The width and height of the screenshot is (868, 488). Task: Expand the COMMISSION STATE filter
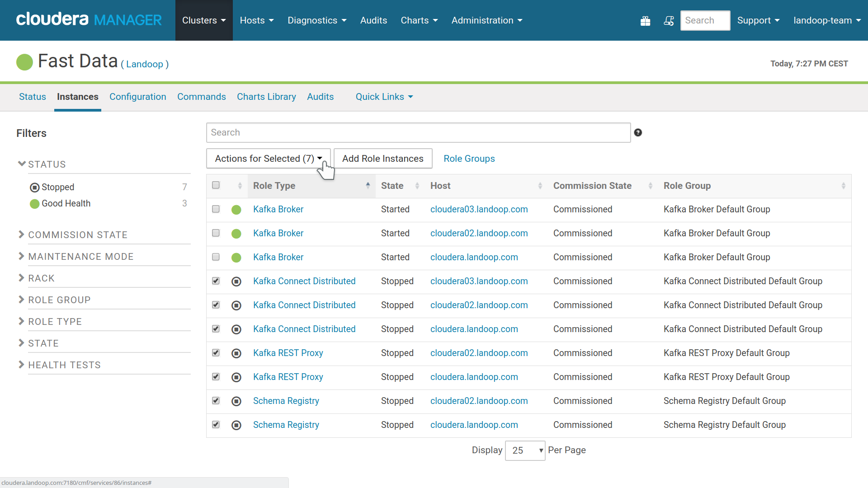pyautogui.click(x=73, y=235)
